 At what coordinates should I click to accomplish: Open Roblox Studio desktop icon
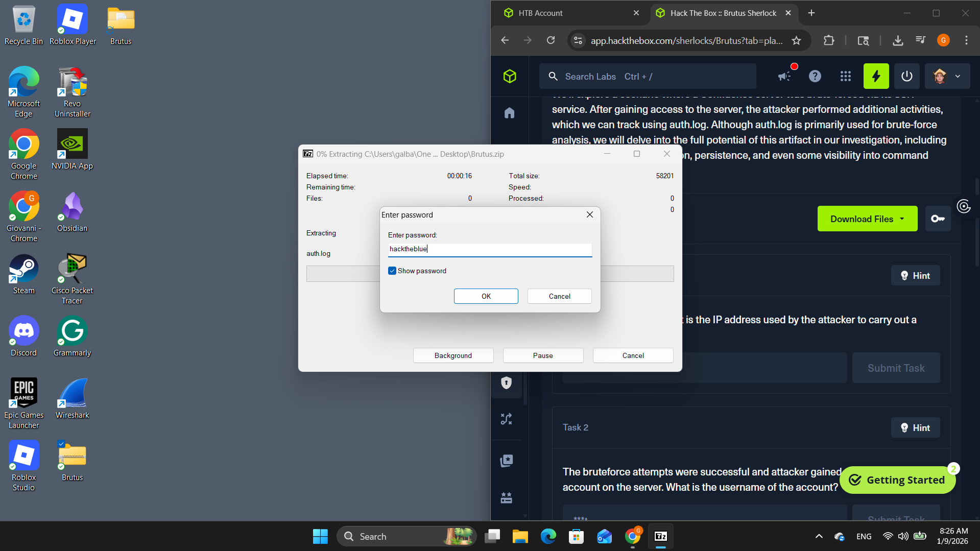pyautogui.click(x=23, y=466)
